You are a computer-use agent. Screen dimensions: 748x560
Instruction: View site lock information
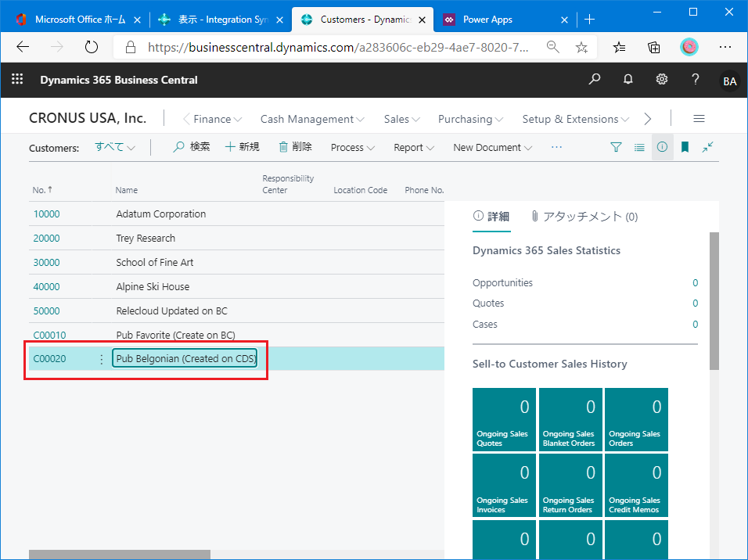[x=130, y=47]
